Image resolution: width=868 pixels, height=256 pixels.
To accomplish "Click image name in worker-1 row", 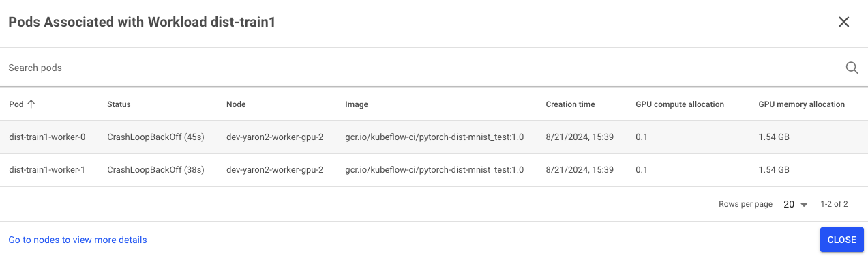I will point(434,170).
